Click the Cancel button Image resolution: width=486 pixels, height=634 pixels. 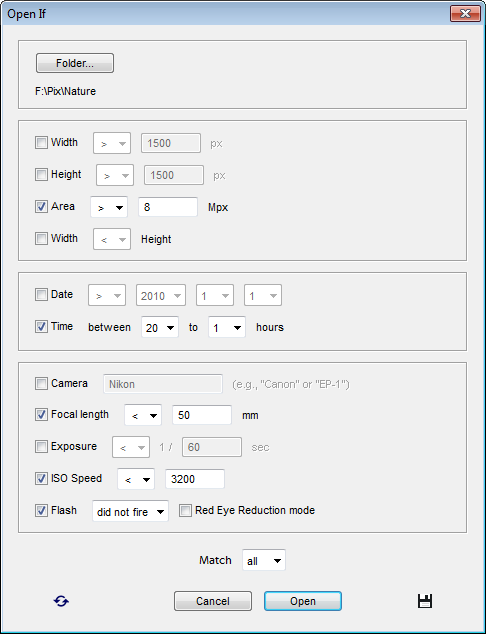coord(213,601)
